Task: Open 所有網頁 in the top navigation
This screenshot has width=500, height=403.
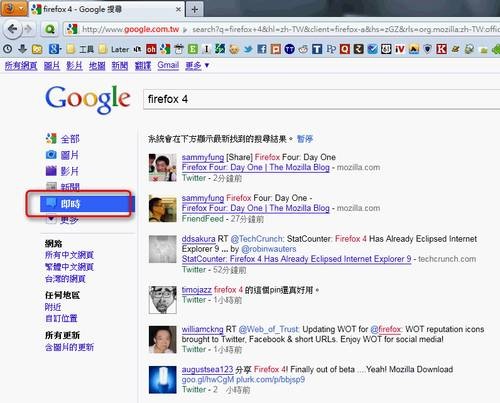Action: [21, 66]
